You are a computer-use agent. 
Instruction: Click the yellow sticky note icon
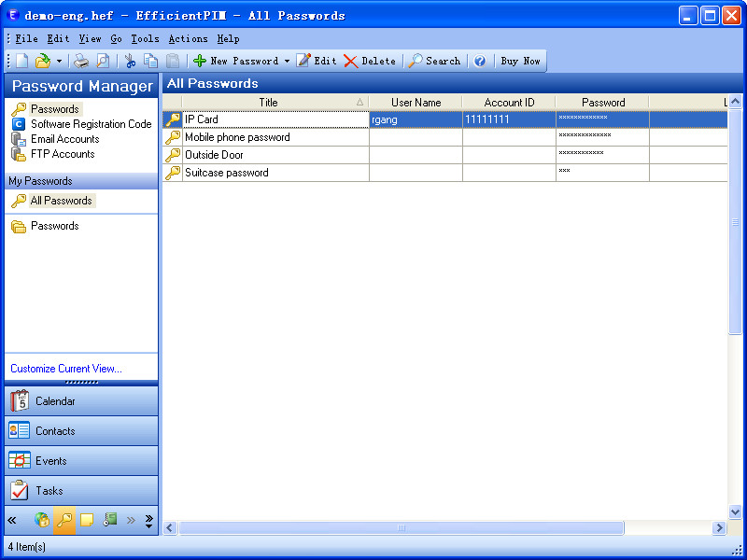pos(87,520)
